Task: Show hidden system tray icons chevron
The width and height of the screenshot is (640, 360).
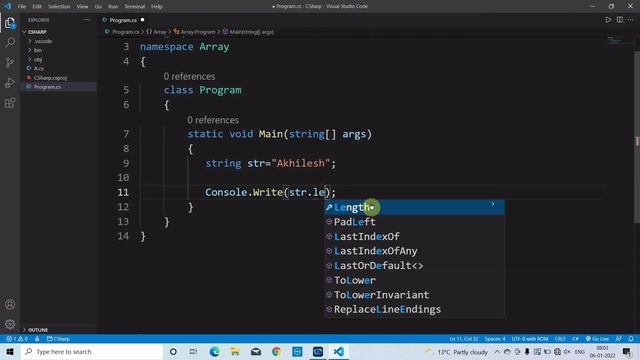Action: tap(497, 351)
